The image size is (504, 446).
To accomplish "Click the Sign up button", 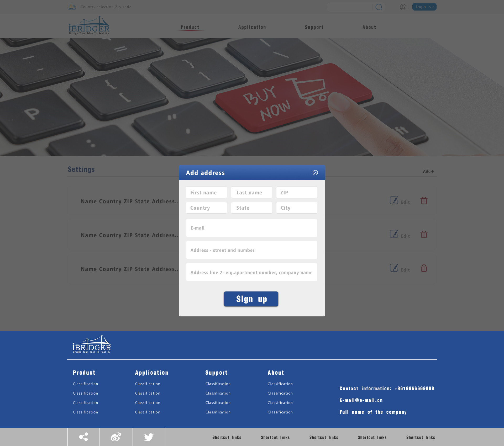I will [x=251, y=299].
